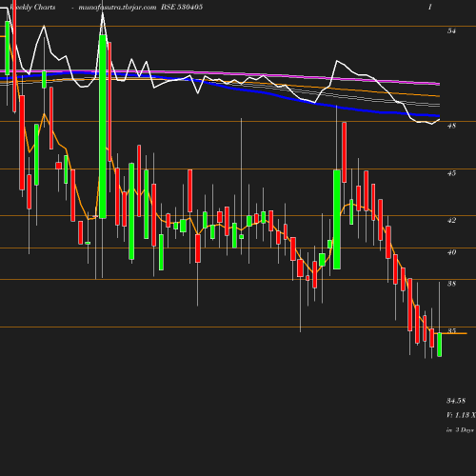Click the 'Weekly Charts' title text

[x=32, y=7]
